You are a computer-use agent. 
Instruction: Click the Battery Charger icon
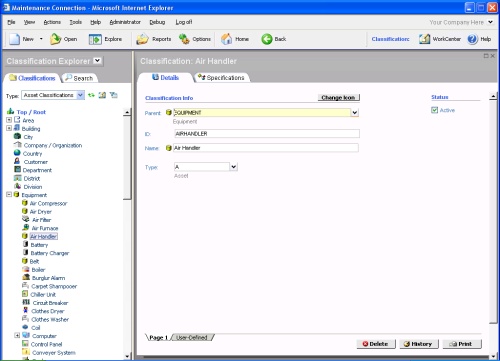coord(25,252)
